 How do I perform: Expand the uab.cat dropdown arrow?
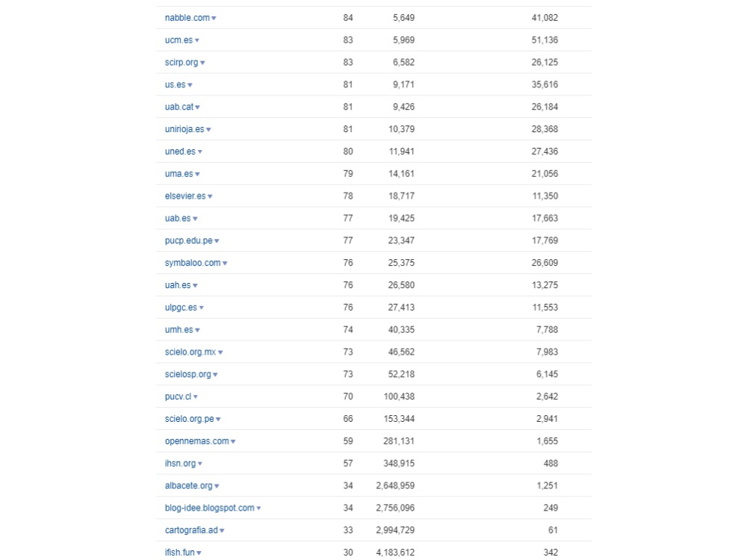pyautogui.click(x=198, y=108)
